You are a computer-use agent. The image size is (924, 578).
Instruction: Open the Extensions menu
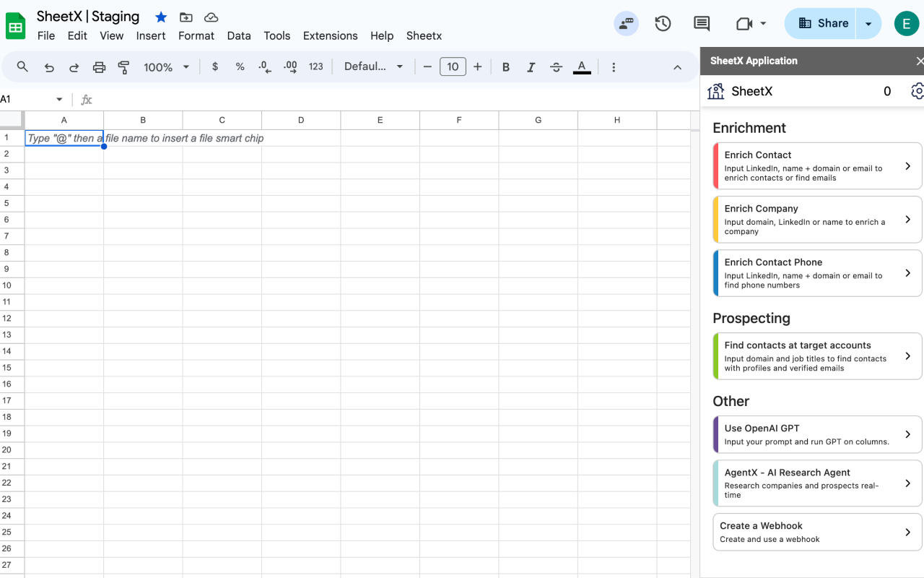click(330, 35)
